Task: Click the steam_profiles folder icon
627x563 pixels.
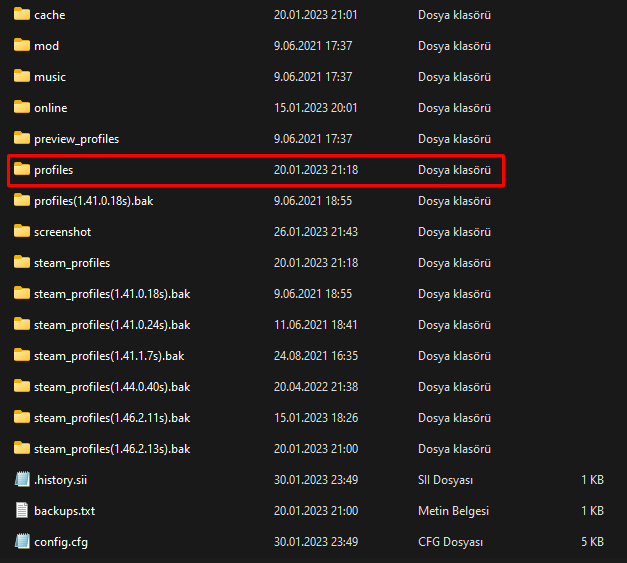Action: click(x=22, y=262)
